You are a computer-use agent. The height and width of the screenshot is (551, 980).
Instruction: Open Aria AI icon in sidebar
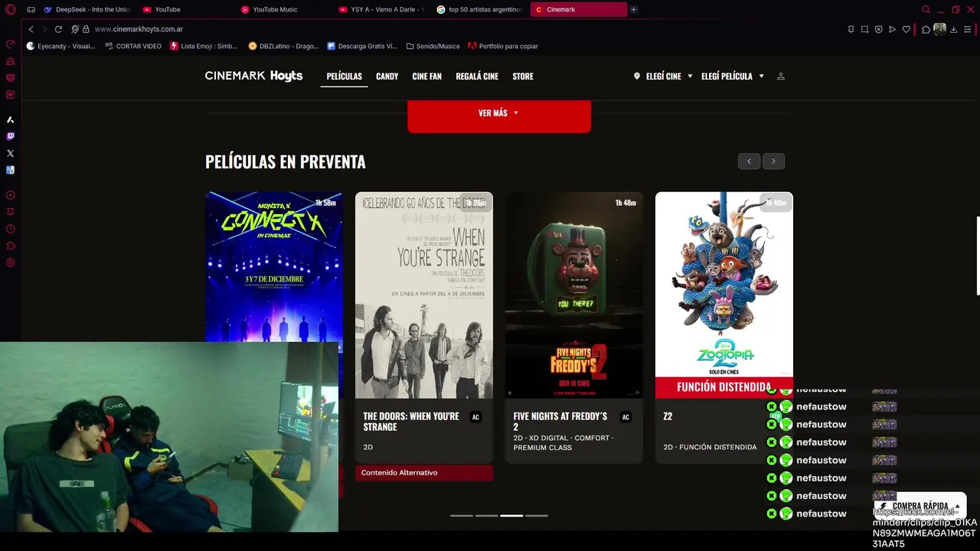click(x=11, y=119)
